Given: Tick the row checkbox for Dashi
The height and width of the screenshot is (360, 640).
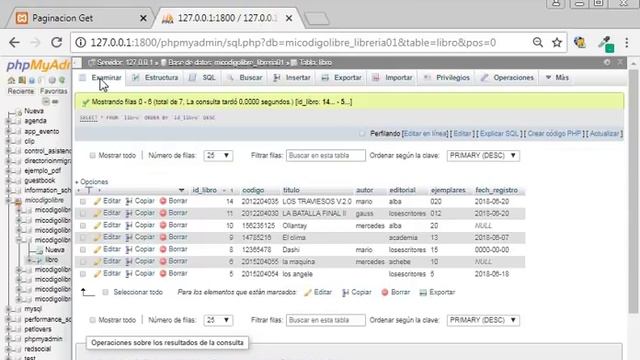Looking at the screenshot, I should (83, 250).
